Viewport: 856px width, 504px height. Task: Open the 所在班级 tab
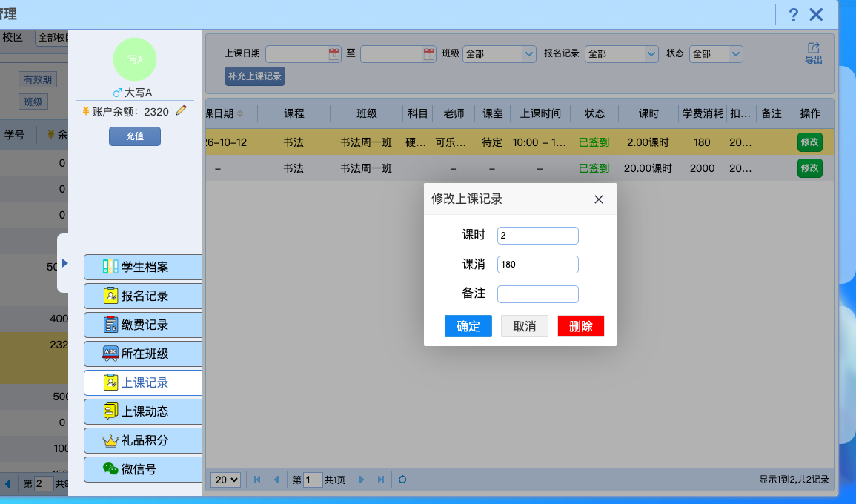pyautogui.click(x=143, y=354)
